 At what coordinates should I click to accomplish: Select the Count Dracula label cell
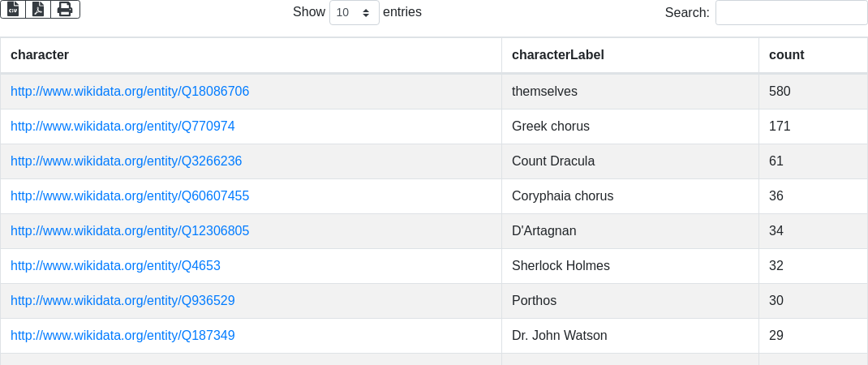click(x=553, y=161)
